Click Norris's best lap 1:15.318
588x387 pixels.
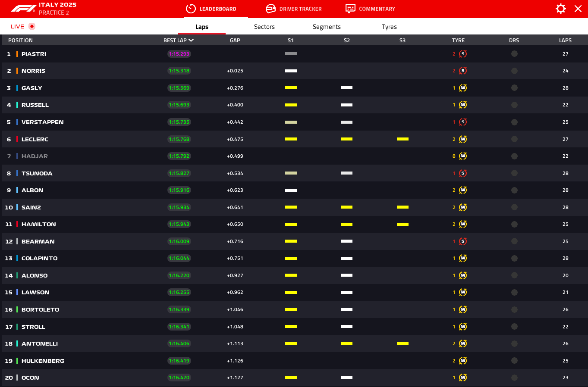tap(179, 71)
